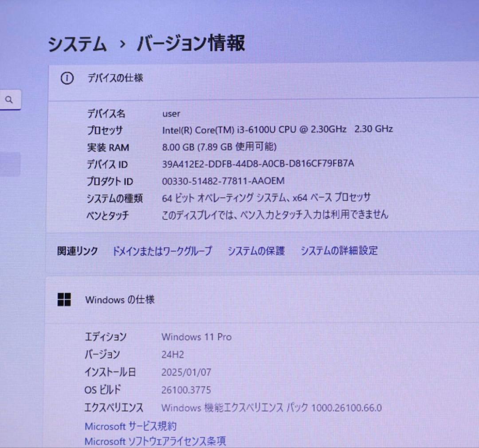Open the システム breadcrumb
The height and width of the screenshot is (448, 479).
[x=78, y=43]
